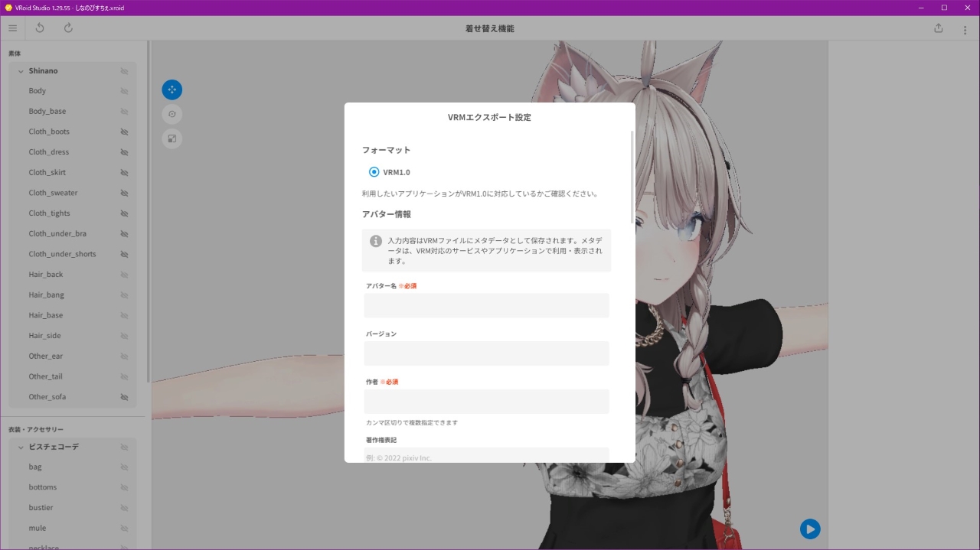Show the Other_sofa item
Viewport: 980px width, 550px height.
(124, 397)
